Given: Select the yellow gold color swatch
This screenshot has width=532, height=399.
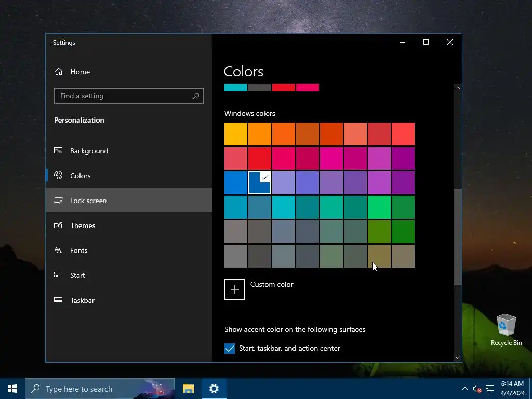Looking at the screenshot, I should coord(236,134).
